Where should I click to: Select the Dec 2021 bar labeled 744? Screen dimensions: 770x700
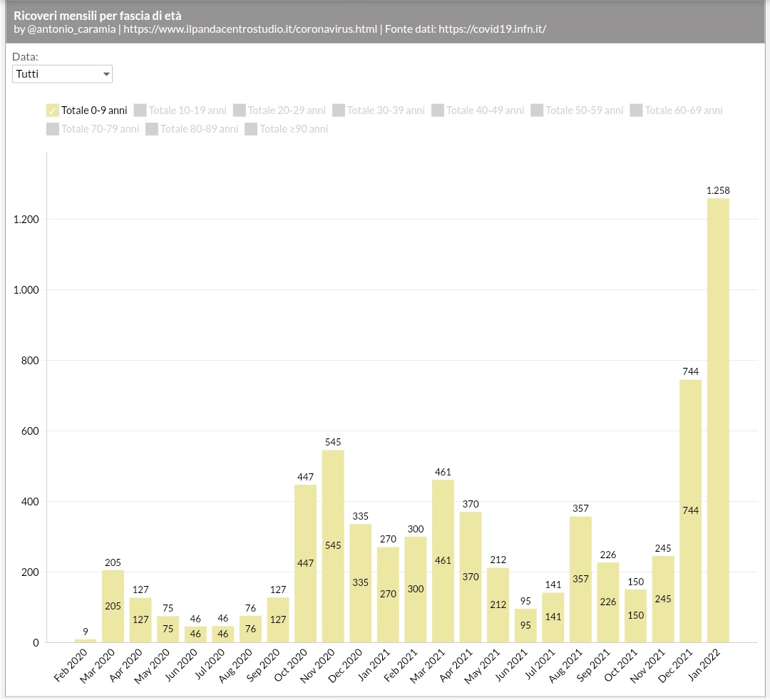[x=690, y=511]
